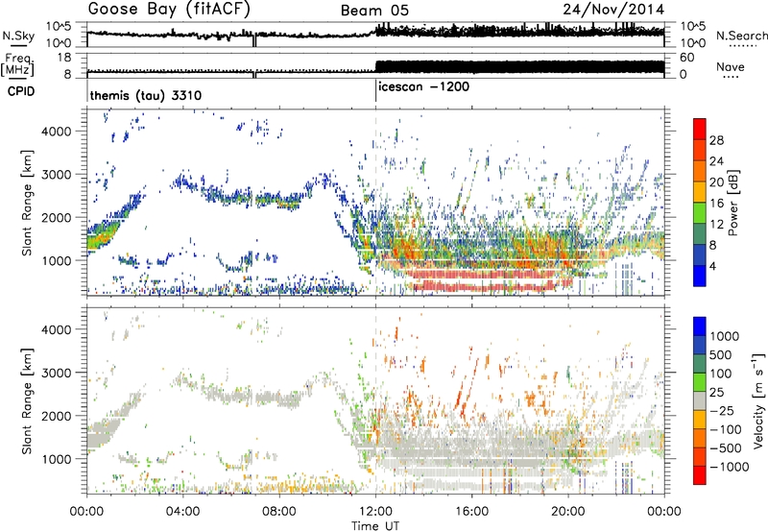Click the 'icescan -1200' text

[x=423, y=87]
